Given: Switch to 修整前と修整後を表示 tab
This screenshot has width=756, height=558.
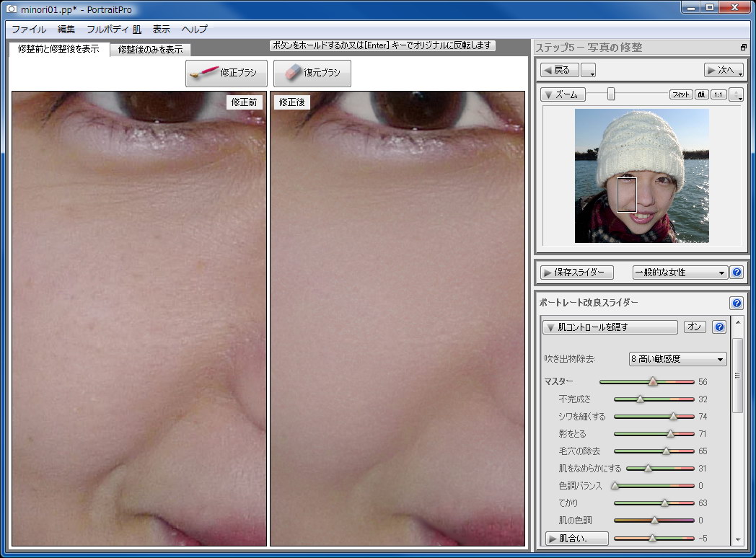Looking at the screenshot, I should point(59,49).
